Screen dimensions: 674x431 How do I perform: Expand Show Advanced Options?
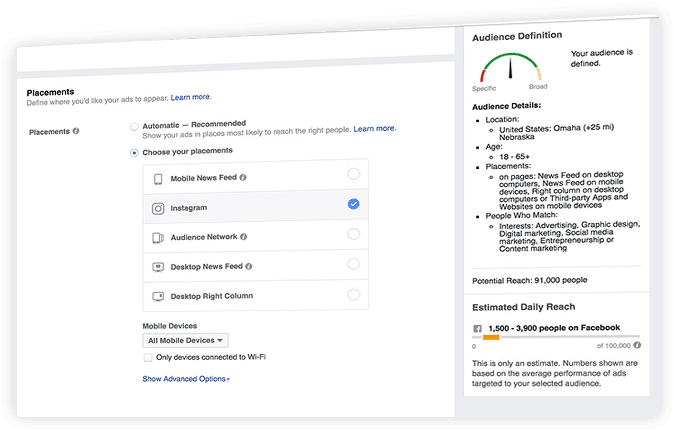point(186,379)
